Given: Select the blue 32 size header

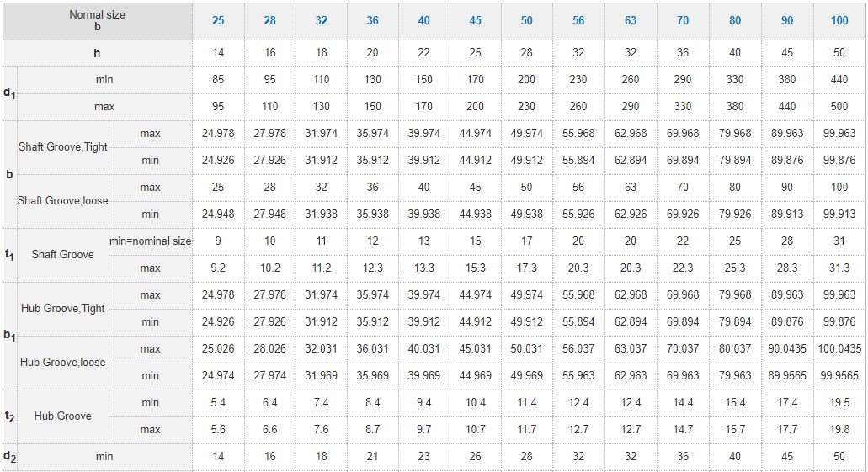Looking at the screenshot, I should coord(321,20).
